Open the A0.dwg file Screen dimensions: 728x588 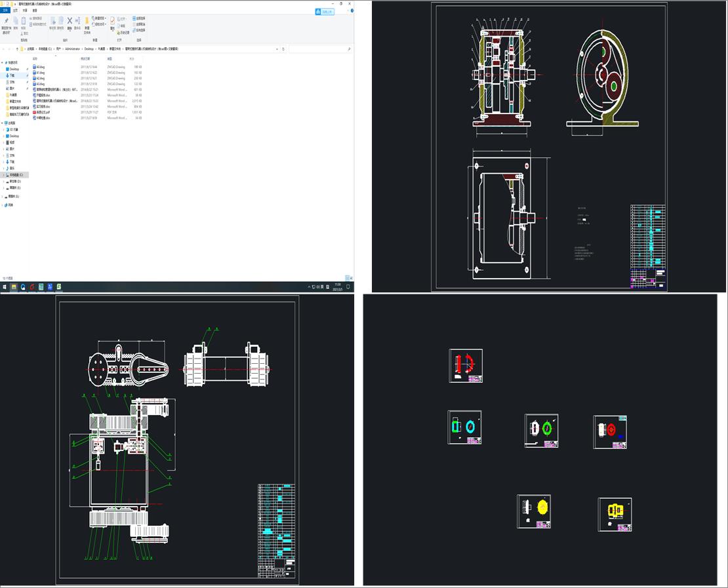coord(41,67)
